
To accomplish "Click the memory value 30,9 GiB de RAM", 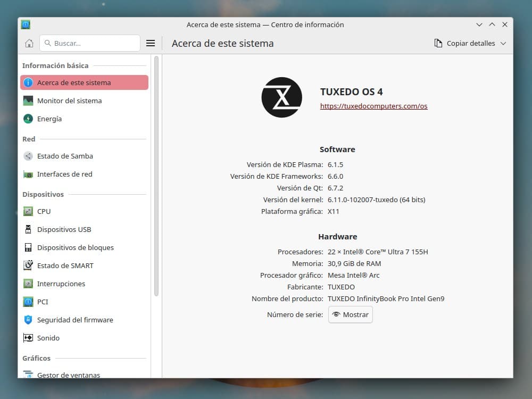I will click(354, 264).
